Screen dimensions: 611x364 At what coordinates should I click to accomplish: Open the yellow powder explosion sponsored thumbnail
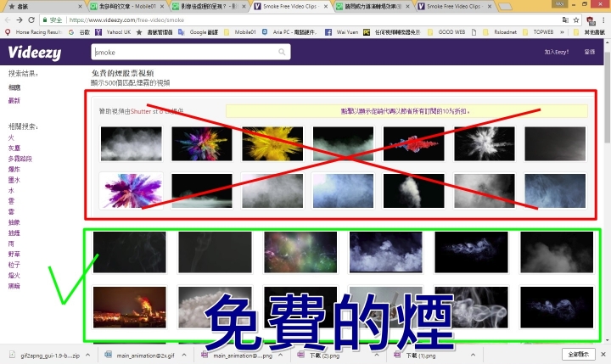272,143
